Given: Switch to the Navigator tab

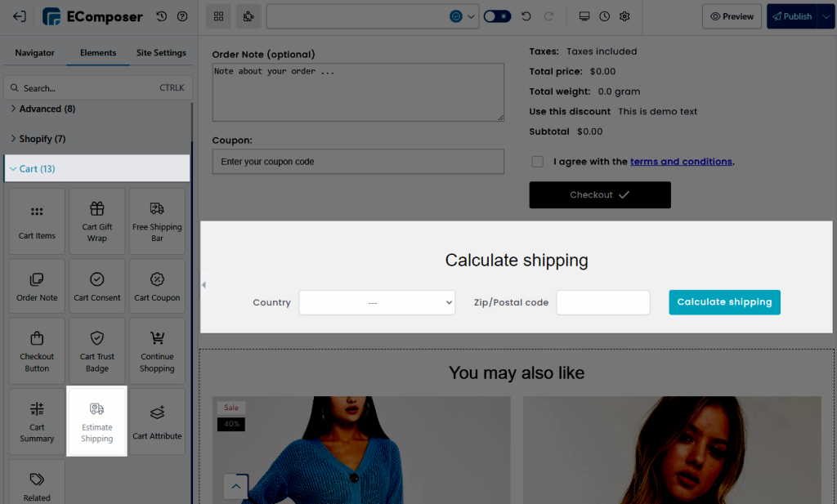Looking at the screenshot, I should point(34,53).
